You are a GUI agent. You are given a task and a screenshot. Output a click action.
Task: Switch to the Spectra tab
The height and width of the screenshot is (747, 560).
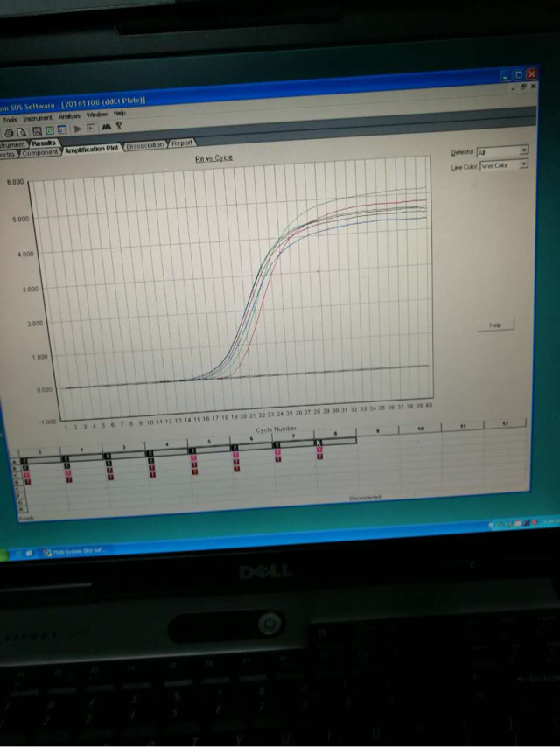pyautogui.click(x=8, y=154)
